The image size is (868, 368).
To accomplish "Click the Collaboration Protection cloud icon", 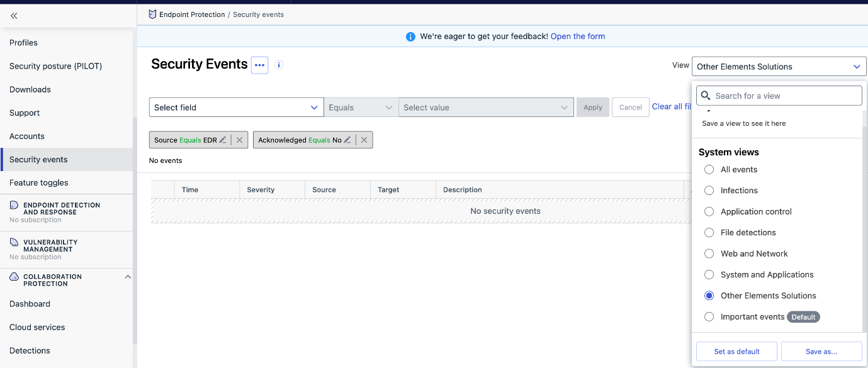I will coord(14,277).
